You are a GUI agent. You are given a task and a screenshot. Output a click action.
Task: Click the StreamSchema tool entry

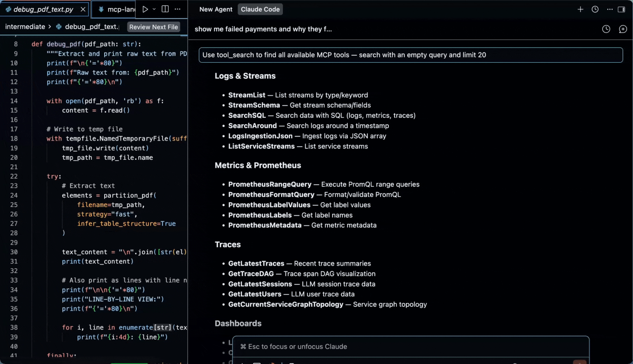pyautogui.click(x=299, y=105)
